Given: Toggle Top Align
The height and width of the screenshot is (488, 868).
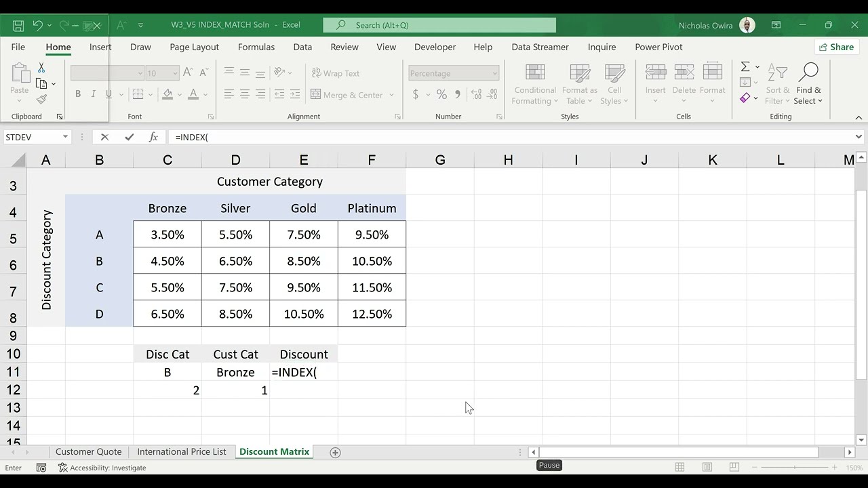Looking at the screenshot, I should click(x=229, y=73).
